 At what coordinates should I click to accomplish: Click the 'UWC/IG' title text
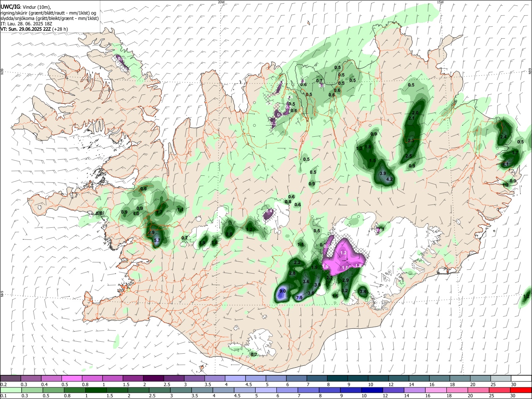coord(10,7)
